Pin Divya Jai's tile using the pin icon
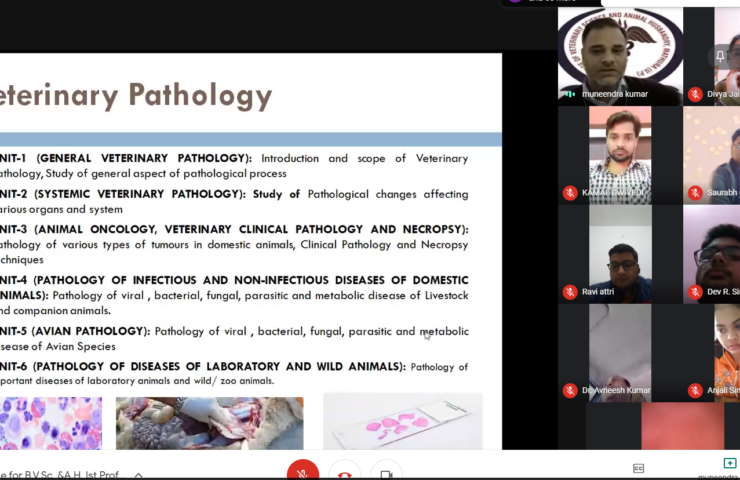740x480 pixels. (720, 56)
